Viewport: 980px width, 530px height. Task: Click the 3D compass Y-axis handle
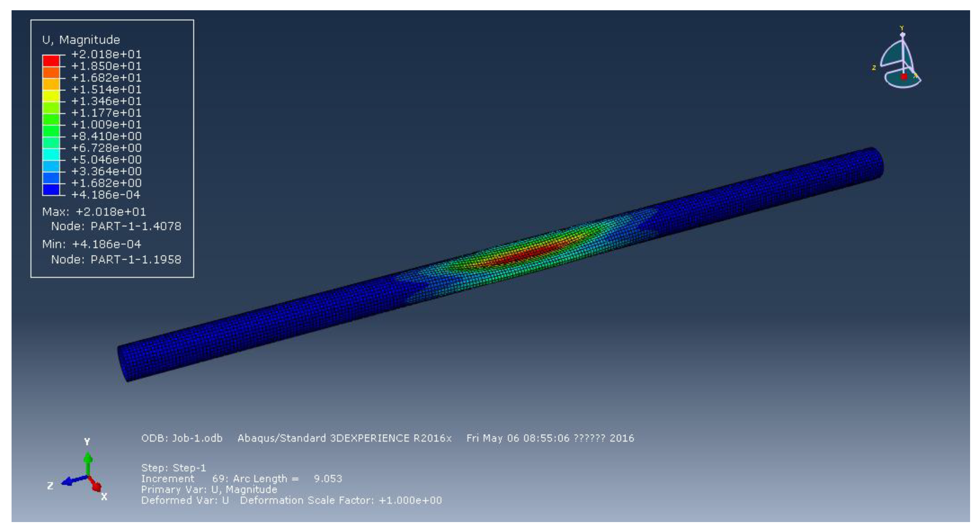[902, 34]
